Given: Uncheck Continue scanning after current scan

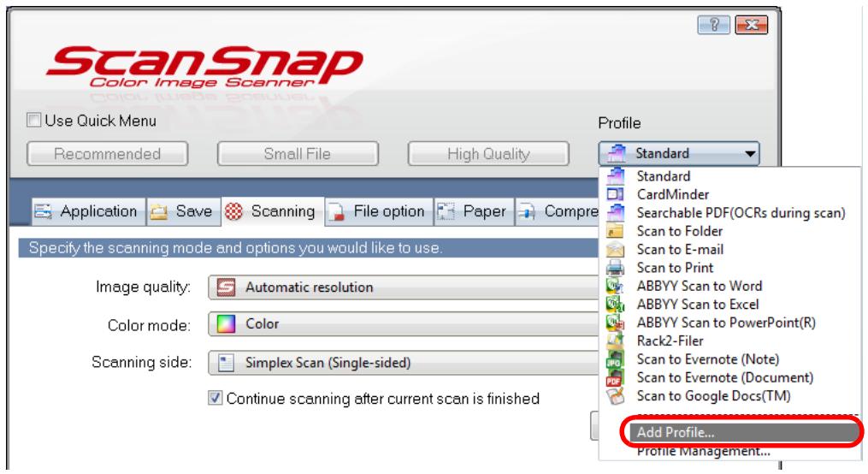Looking at the screenshot, I should [216, 398].
